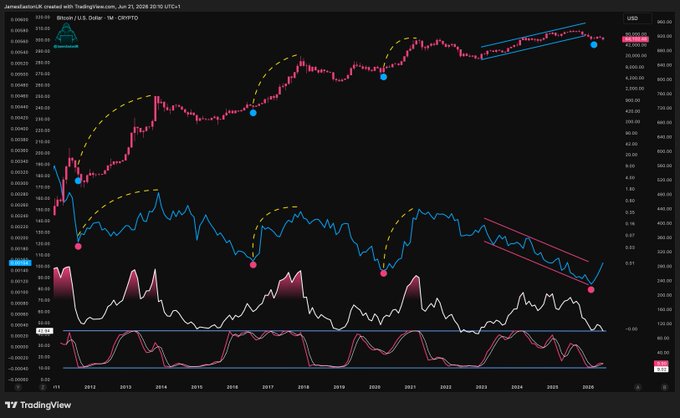The width and height of the screenshot is (680, 418).
Task: Click the header text with JamesEastonUK created with TradingView.com
Action: (92, 7)
